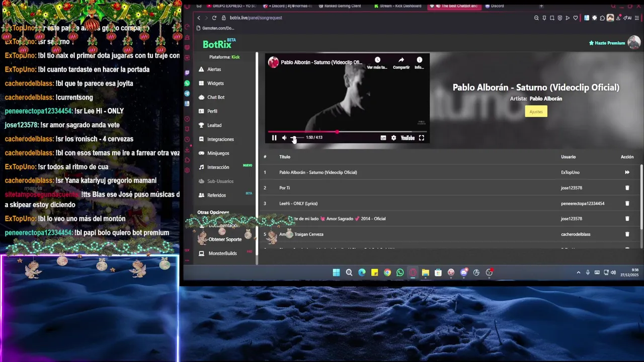
Task: Click the browser AI toolbar button
Action: tap(628, 18)
